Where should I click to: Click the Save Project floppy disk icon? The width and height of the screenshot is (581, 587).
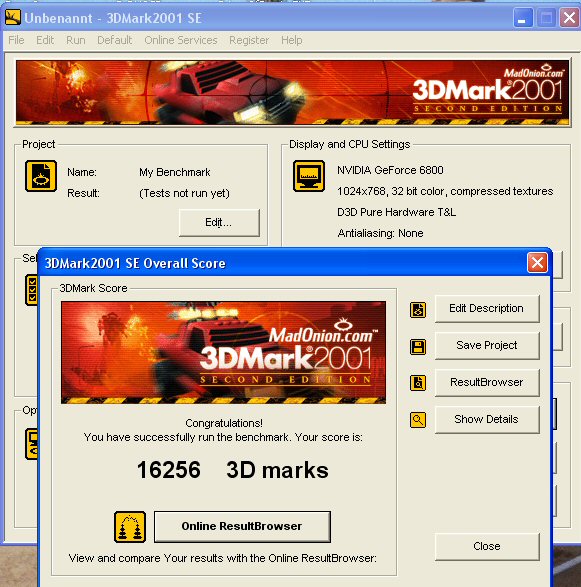pos(418,347)
